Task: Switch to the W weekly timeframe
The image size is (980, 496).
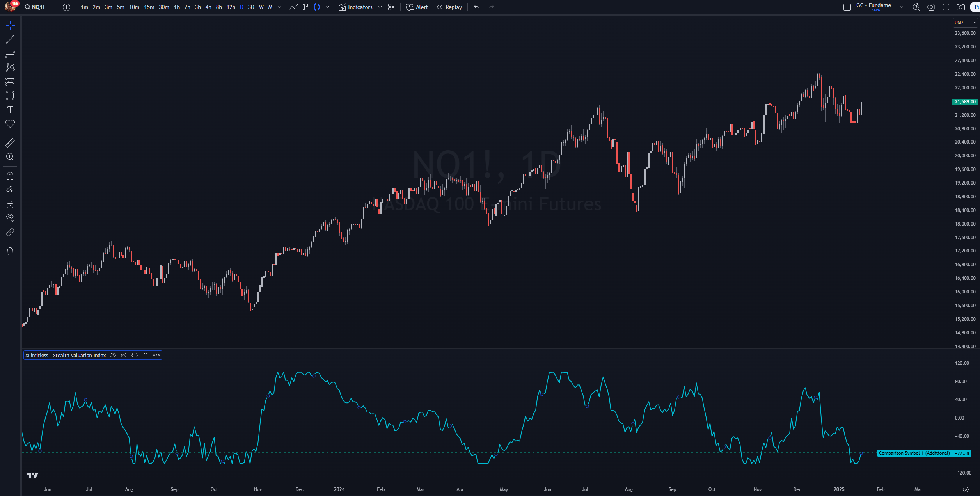Action: pos(261,7)
